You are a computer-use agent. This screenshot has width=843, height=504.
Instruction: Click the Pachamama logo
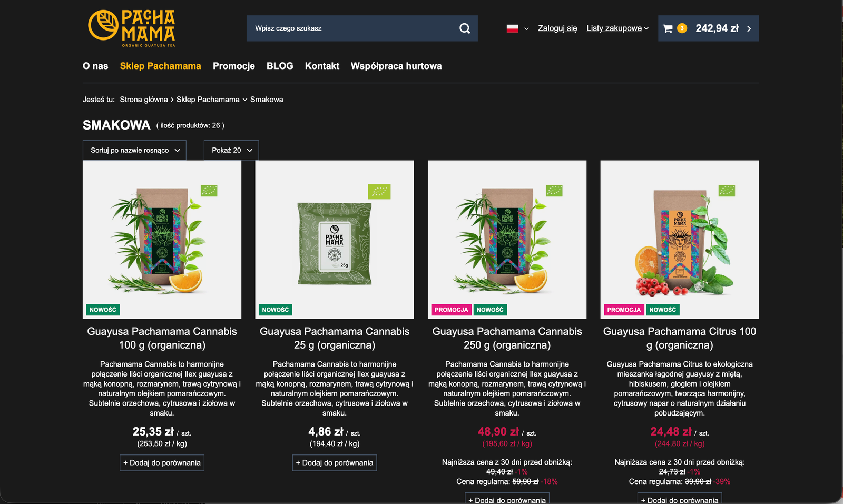(132, 28)
